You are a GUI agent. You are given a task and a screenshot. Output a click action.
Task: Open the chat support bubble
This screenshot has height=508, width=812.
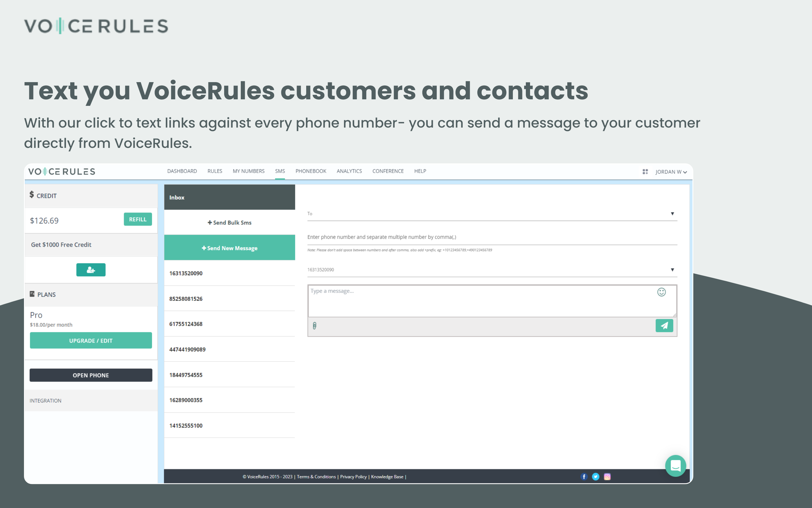(x=676, y=466)
